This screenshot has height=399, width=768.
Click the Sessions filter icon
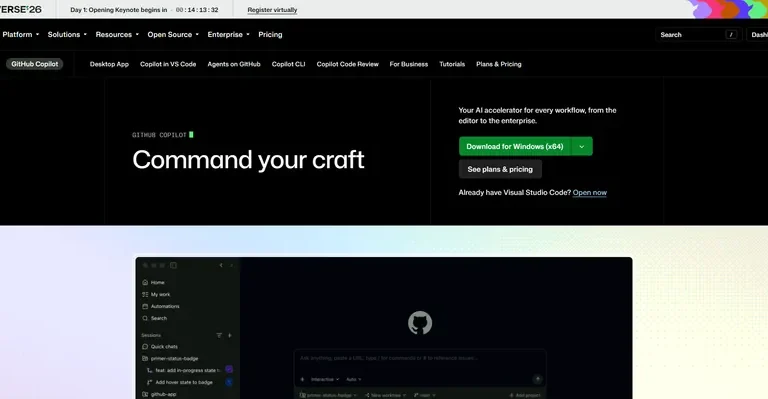coord(219,335)
